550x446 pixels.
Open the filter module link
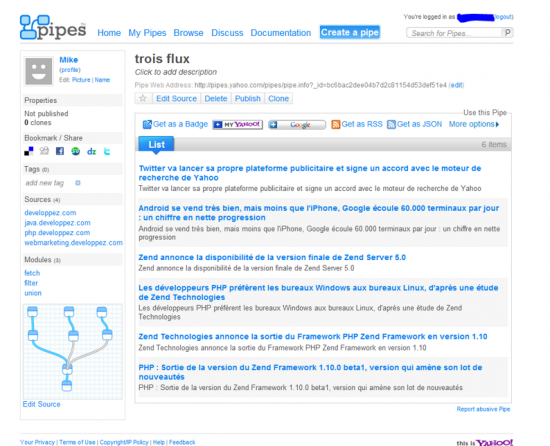coord(31,283)
